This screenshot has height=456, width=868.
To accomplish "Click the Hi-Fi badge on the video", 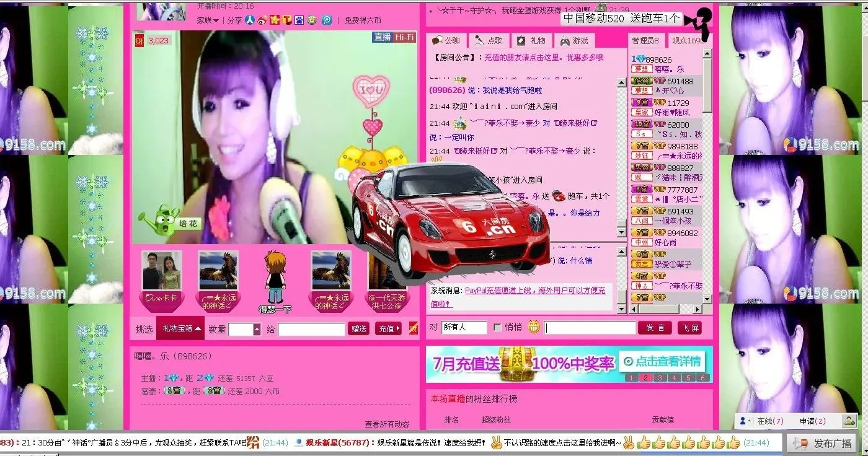I will point(404,37).
